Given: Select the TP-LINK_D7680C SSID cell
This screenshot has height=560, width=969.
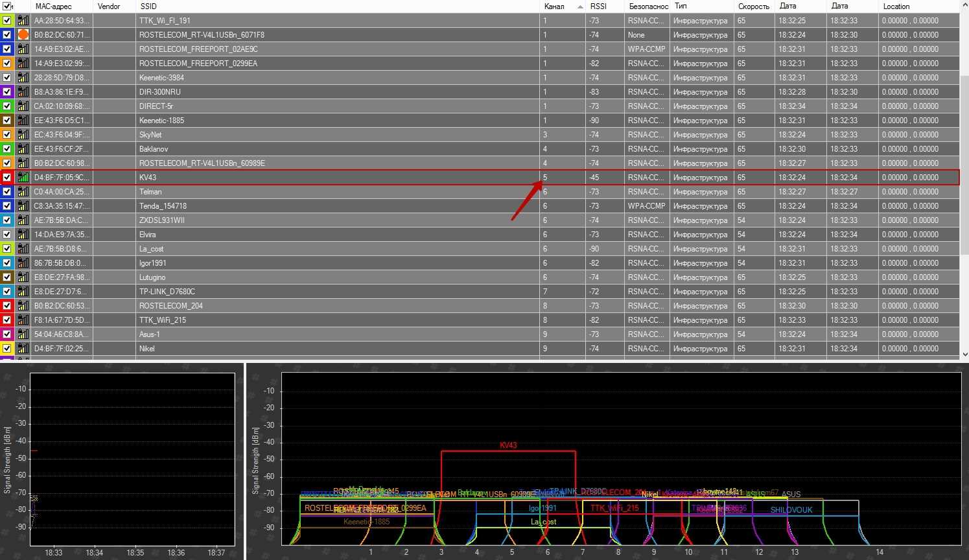Looking at the screenshot, I should (338, 292).
